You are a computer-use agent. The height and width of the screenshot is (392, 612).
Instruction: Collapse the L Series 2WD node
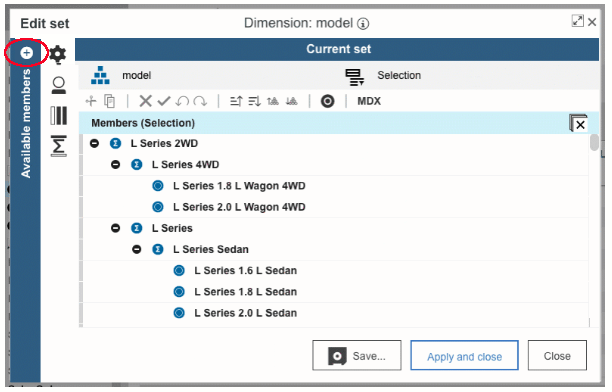pos(94,144)
